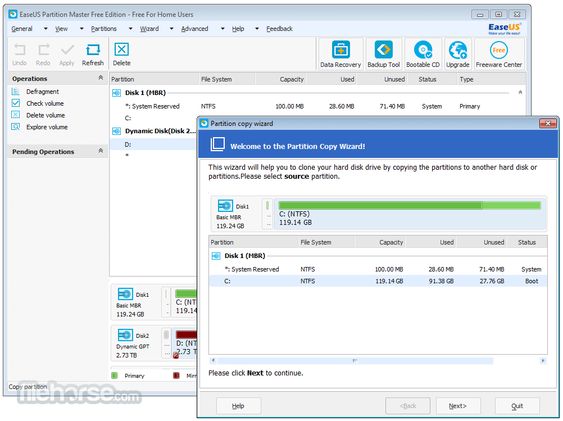Click the Upgrade globe icon

(458, 50)
